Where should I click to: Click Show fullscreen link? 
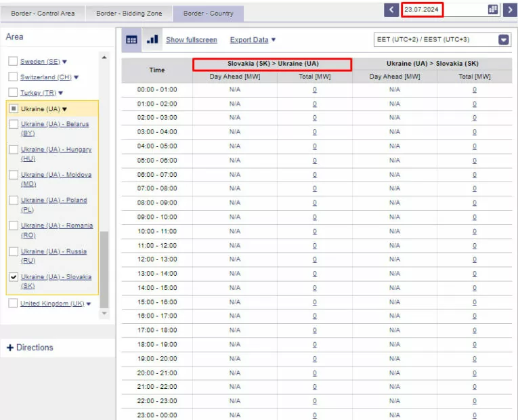tap(192, 40)
